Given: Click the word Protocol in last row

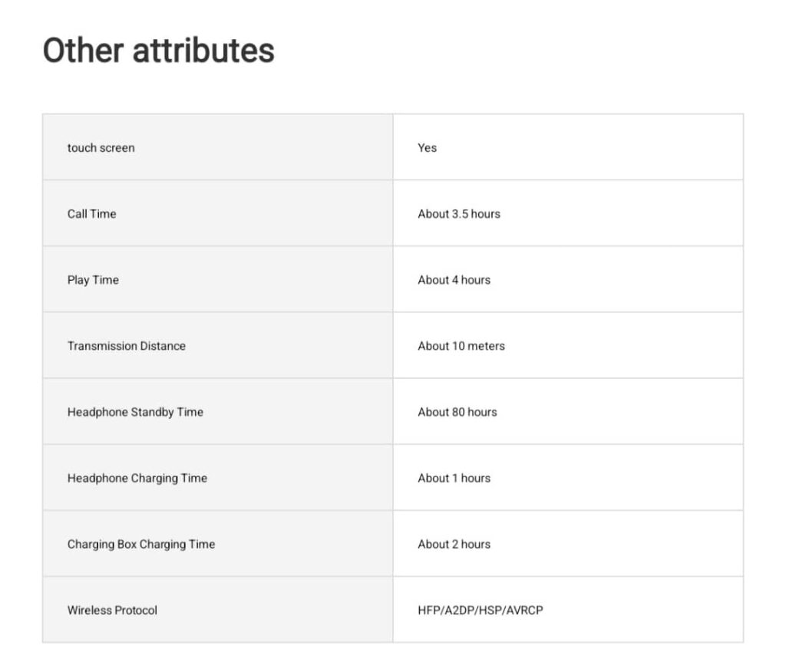Looking at the screenshot, I should (x=136, y=611).
